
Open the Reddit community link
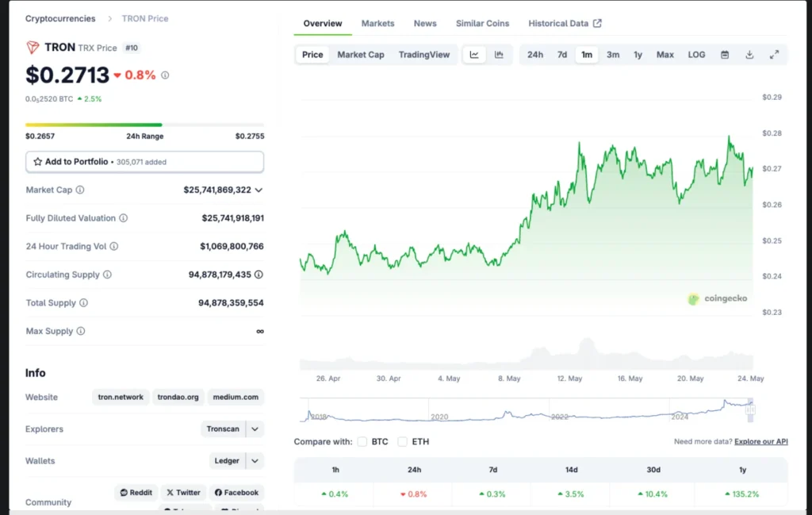pyautogui.click(x=136, y=492)
